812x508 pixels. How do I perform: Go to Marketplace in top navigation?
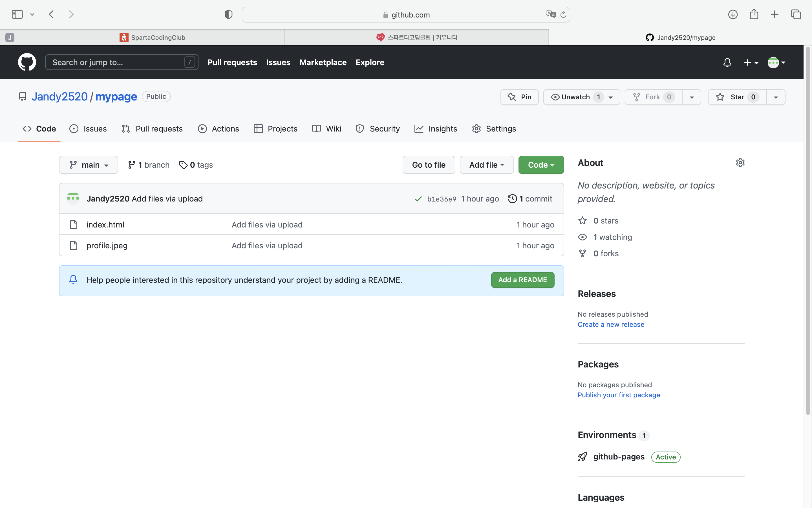(323, 62)
